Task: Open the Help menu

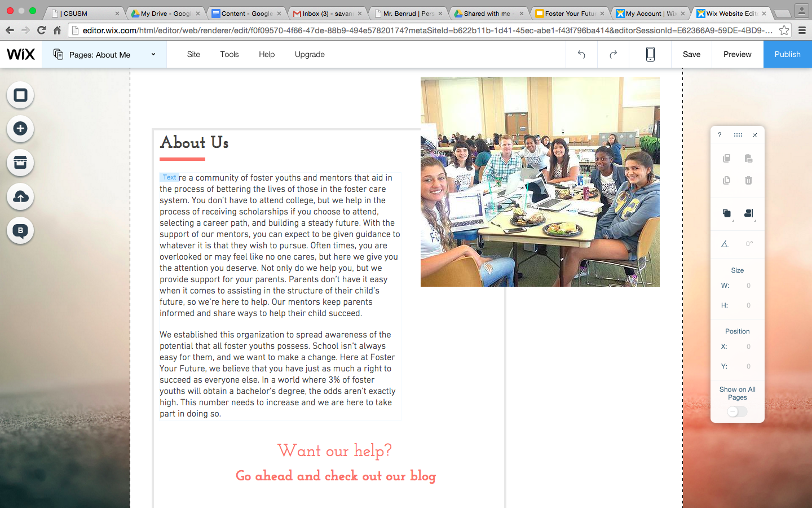Action: point(267,54)
